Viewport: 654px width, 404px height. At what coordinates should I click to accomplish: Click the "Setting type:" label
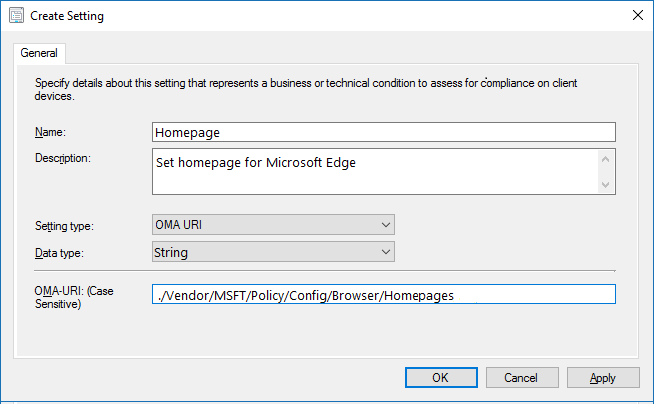point(65,226)
